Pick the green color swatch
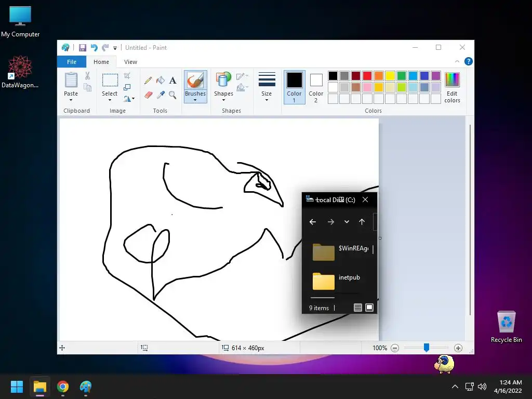Screen dimensions: 532x399 (x=402, y=76)
